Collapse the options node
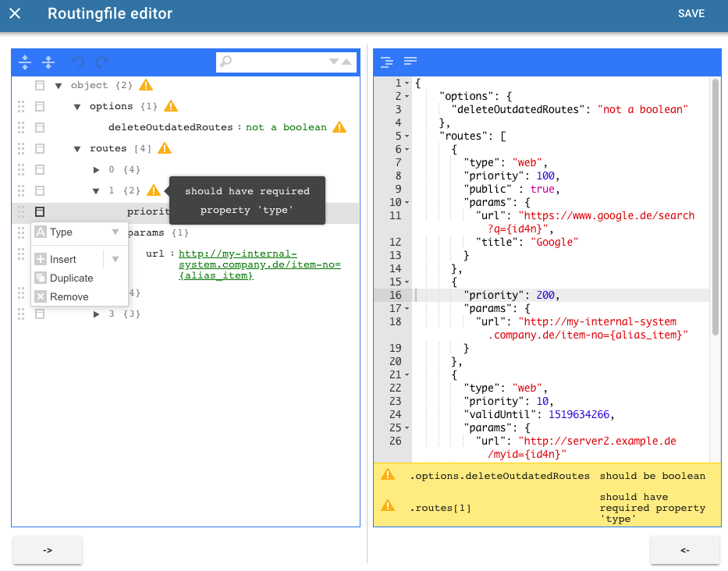The height and width of the screenshot is (571, 728). point(77,107)
